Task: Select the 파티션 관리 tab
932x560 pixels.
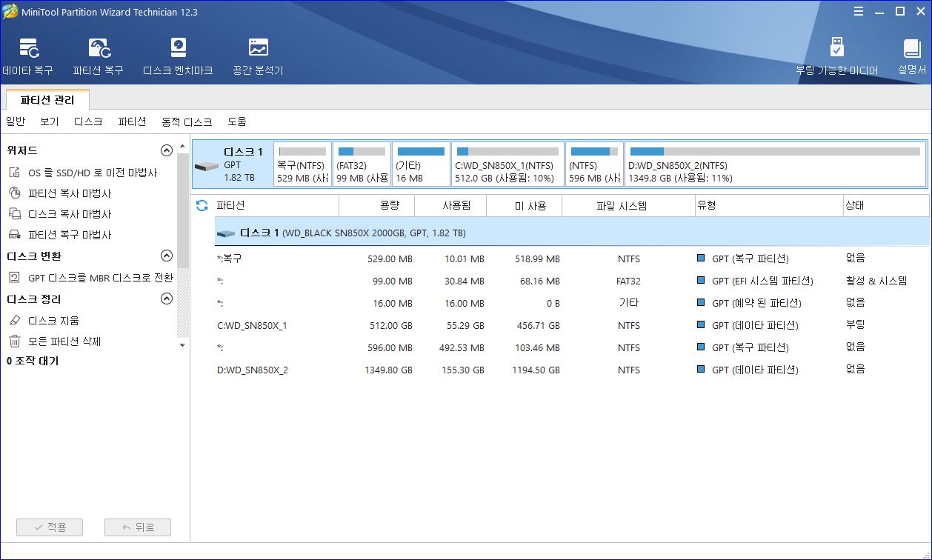Action: (47, 100)
